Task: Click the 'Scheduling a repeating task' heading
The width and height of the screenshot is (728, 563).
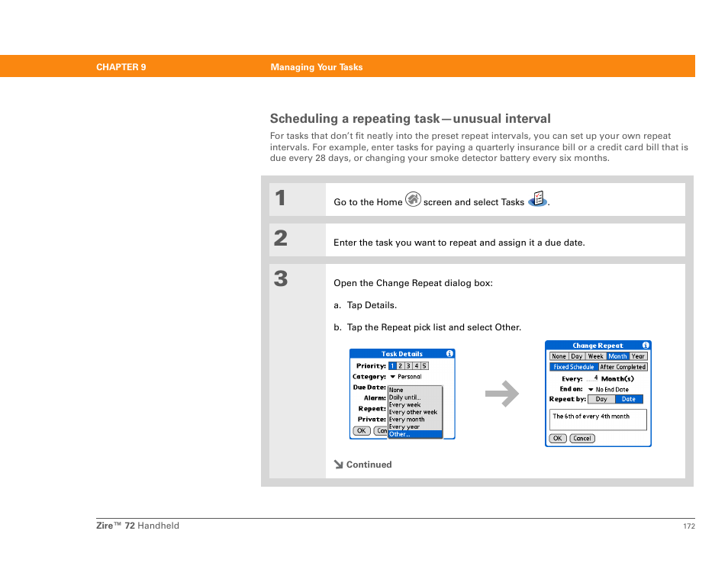Action: coord(411,119)
